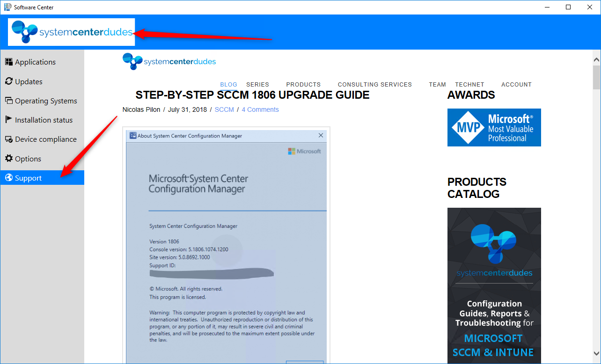Click the July 31, 2018 post date
Viewport: 601px width, 364px height.
pos(188,109)
